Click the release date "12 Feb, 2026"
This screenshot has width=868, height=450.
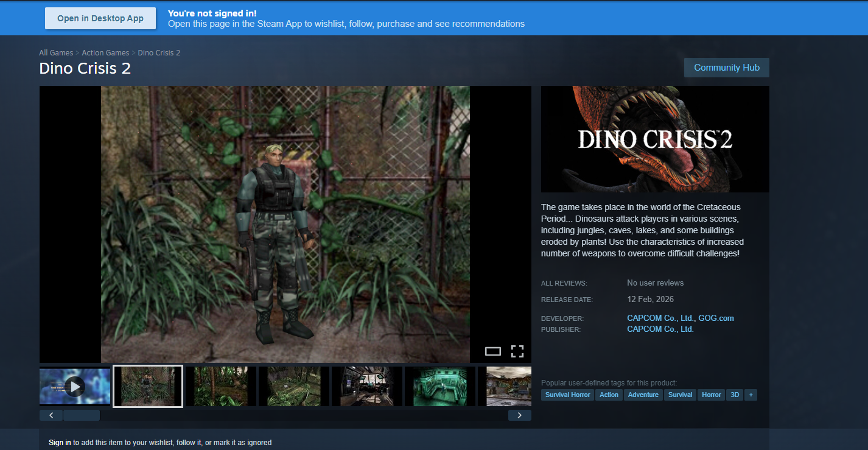pos(651,299)
